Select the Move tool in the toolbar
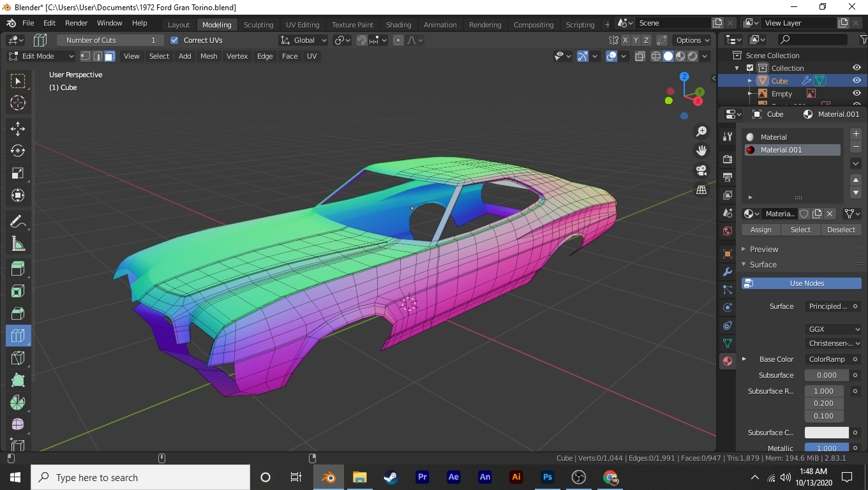 coord(18,128)
